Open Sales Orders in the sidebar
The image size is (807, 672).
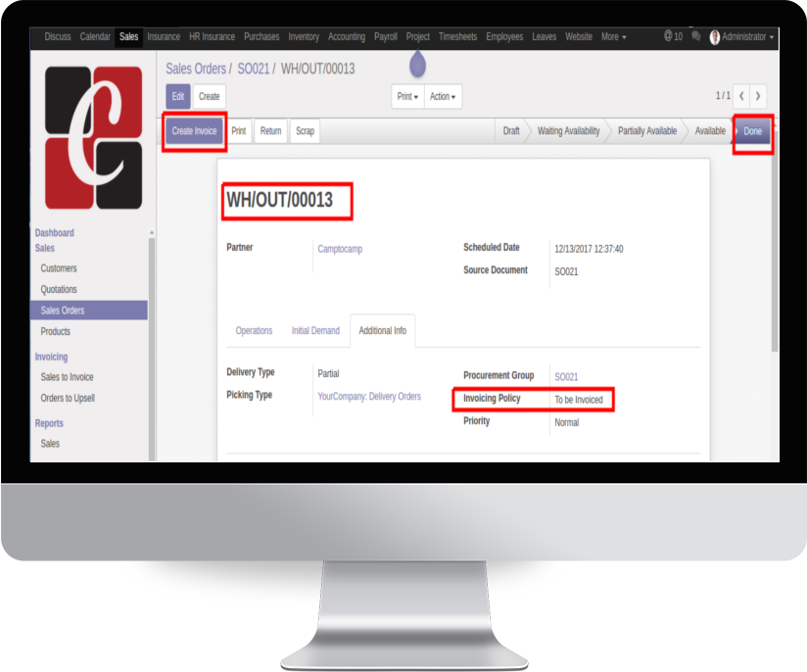pyautogui.click(x=89, y=311)
